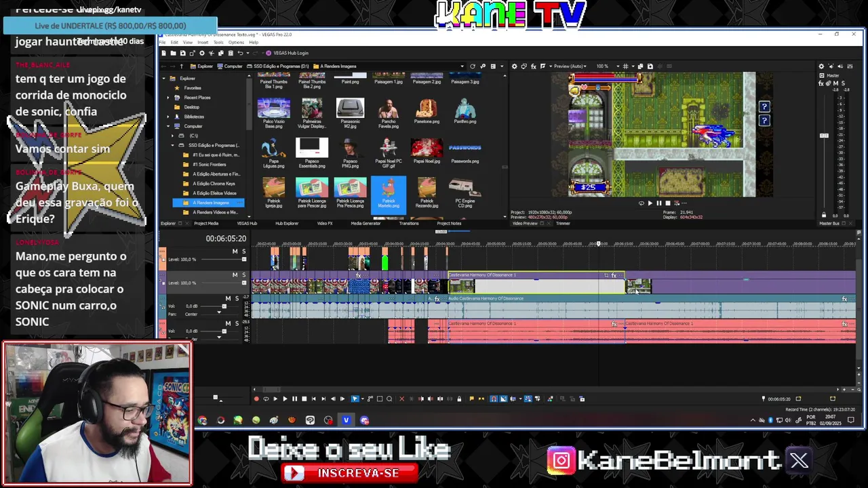This screenshot has height=488, width=868.
Task: Stop playback under the video preview
Action: 668,203
